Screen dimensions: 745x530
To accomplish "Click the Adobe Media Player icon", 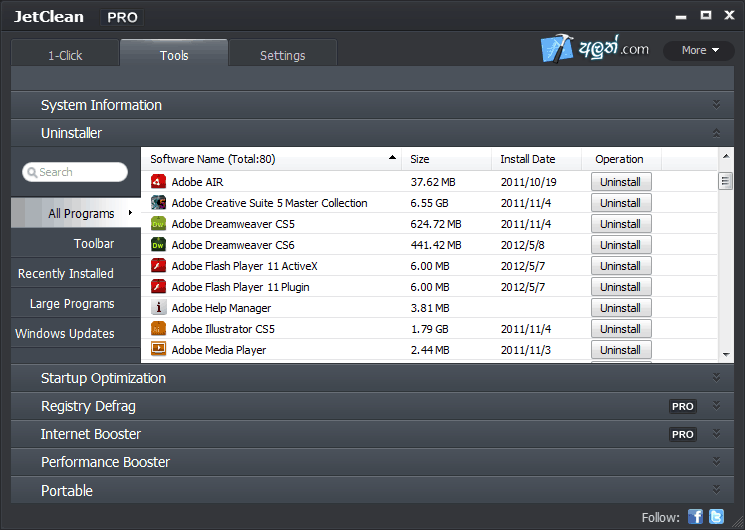I will 158,349.
